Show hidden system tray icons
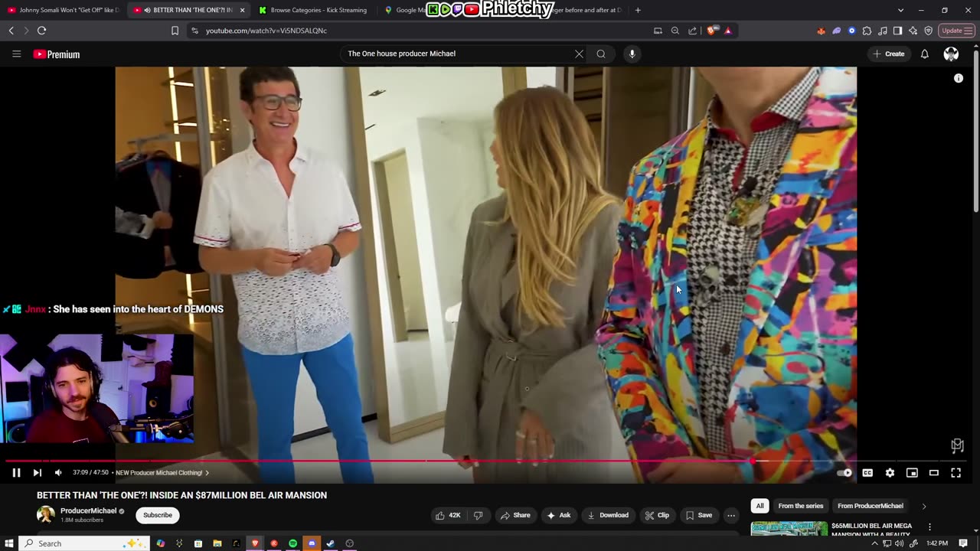The image size is (980, 551). coord(874,543)
